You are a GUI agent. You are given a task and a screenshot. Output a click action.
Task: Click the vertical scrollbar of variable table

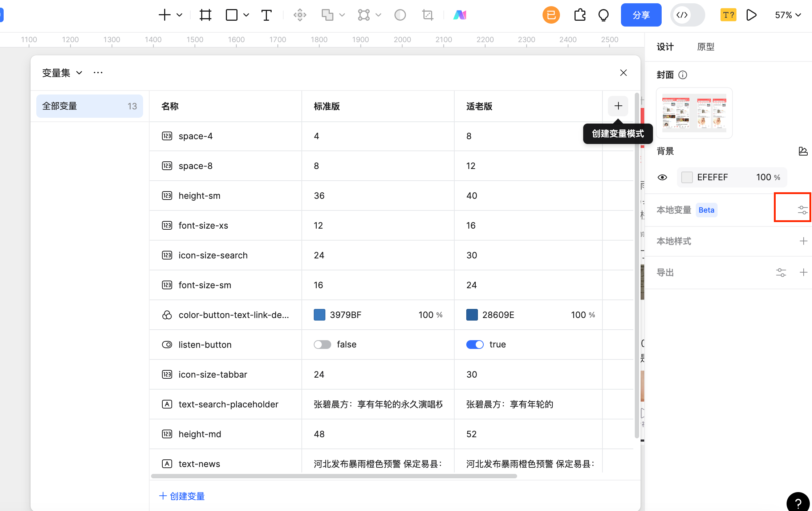(637, 265)
